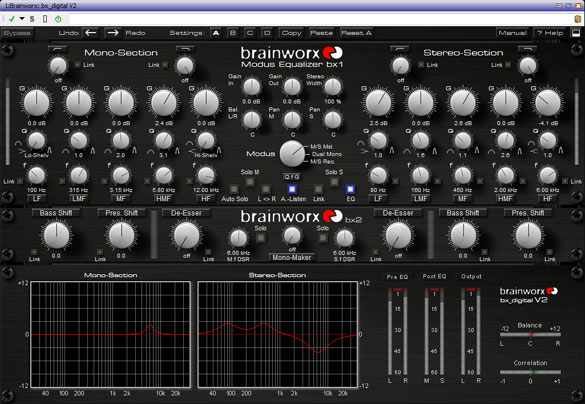Click Stereo-Section HF gain knob at -4.1 dB
585x404 pixels.
(548, 103)
